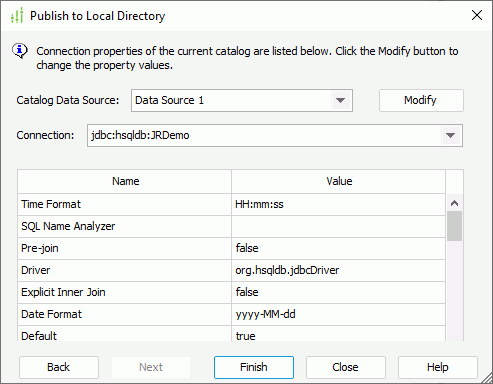Screen dimensions: 493x384
Task: Click the scroll up arrow of the properties table
Action: (454, 203)
